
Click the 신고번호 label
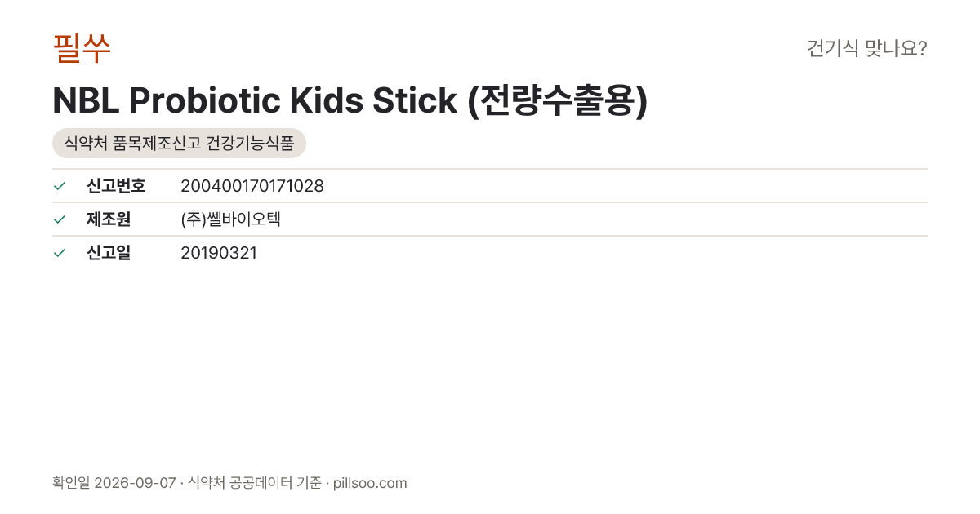coord(116,186)
